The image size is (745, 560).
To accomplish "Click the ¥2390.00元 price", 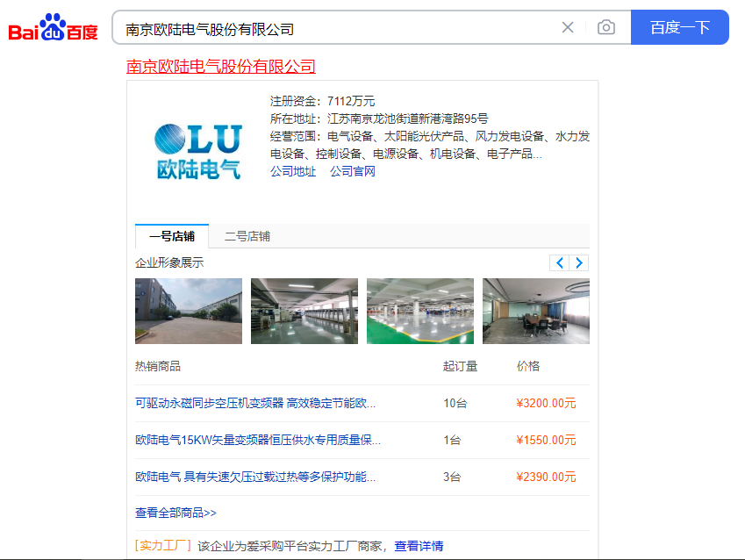I will (x=546, y=477).
